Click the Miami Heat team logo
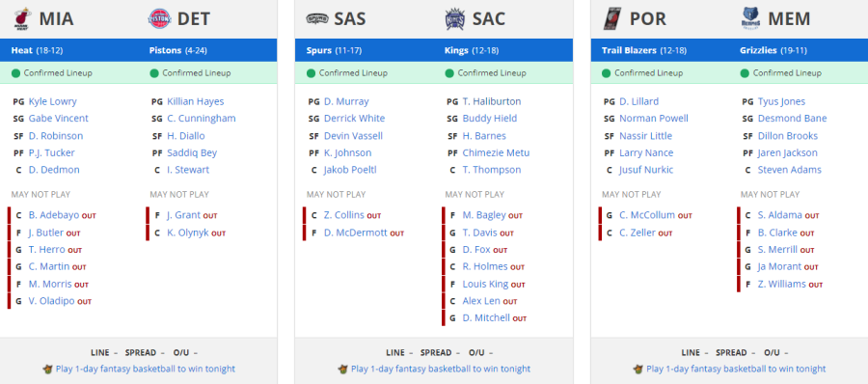Viewport: 868px width, 384px height. coord(21,19)
